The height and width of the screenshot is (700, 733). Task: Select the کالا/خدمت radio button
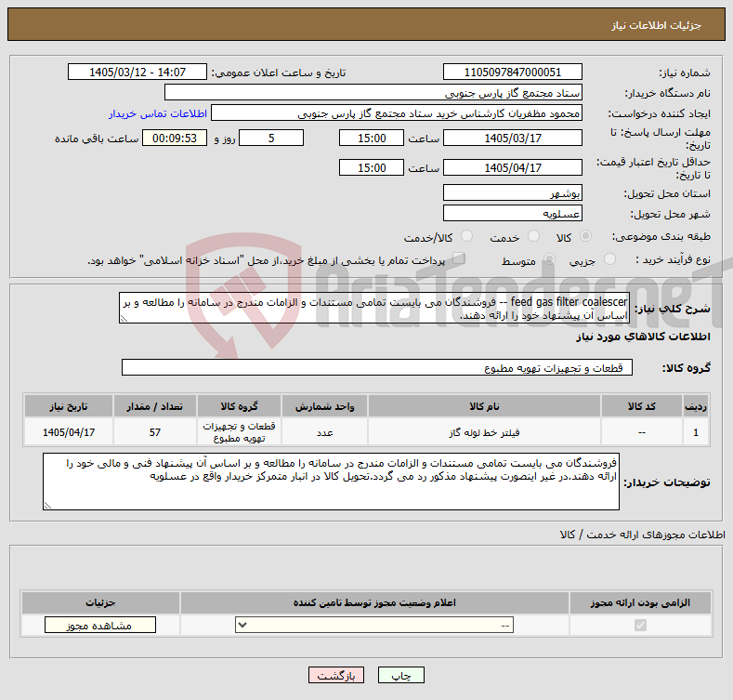[x=466, y=236]
